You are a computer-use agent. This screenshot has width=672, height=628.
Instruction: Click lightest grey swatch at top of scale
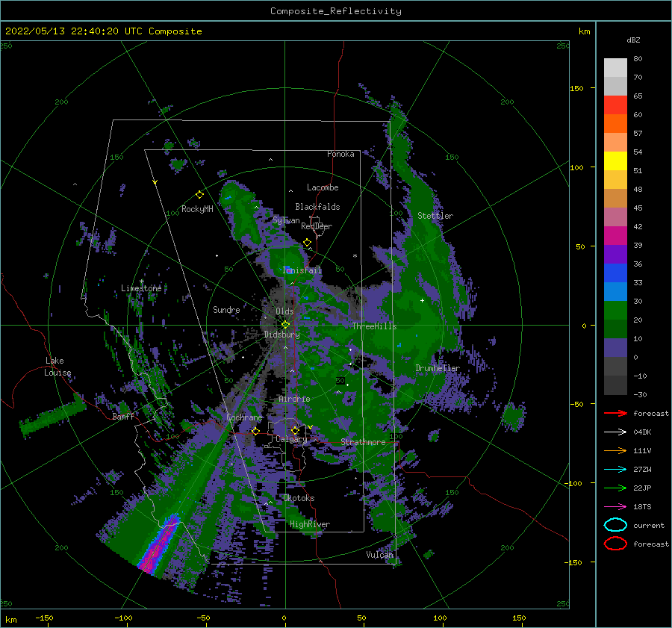615,68
